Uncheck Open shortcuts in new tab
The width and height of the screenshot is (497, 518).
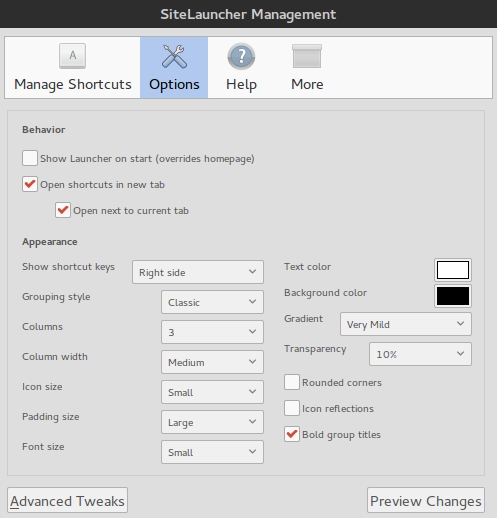[30, 184]
